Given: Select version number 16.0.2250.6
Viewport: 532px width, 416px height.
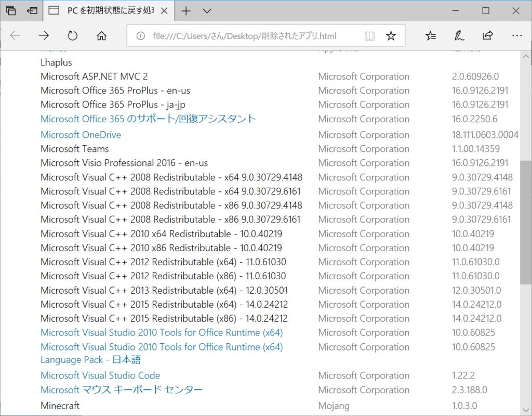Looking at the screenshot, I should point(475,119).
